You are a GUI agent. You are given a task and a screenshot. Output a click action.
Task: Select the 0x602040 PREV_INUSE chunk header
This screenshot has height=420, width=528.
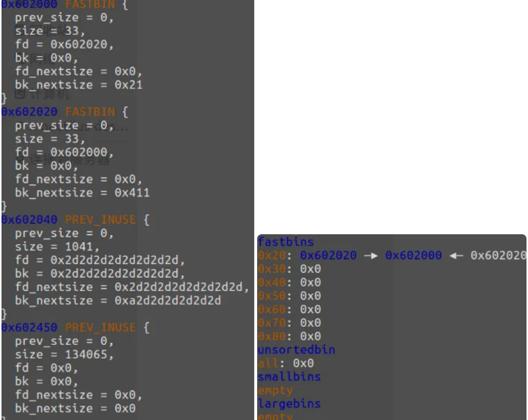tap(75, 220)
